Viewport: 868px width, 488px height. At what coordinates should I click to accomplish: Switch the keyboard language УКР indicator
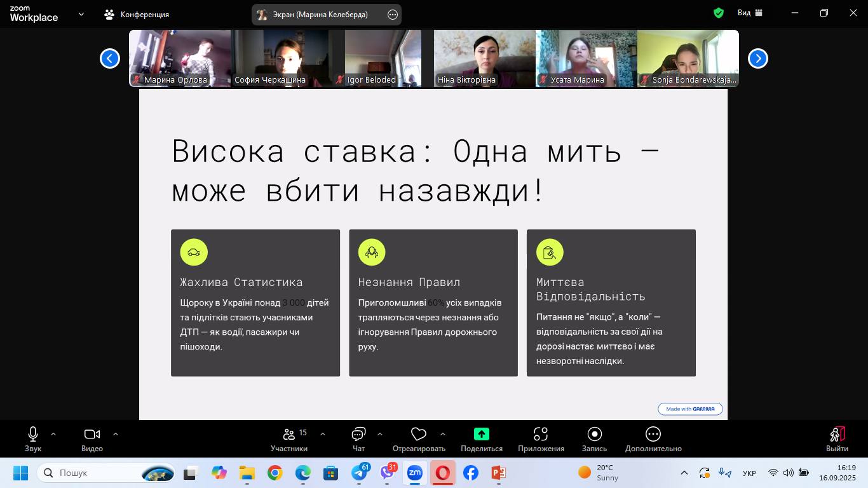(749, 473)
